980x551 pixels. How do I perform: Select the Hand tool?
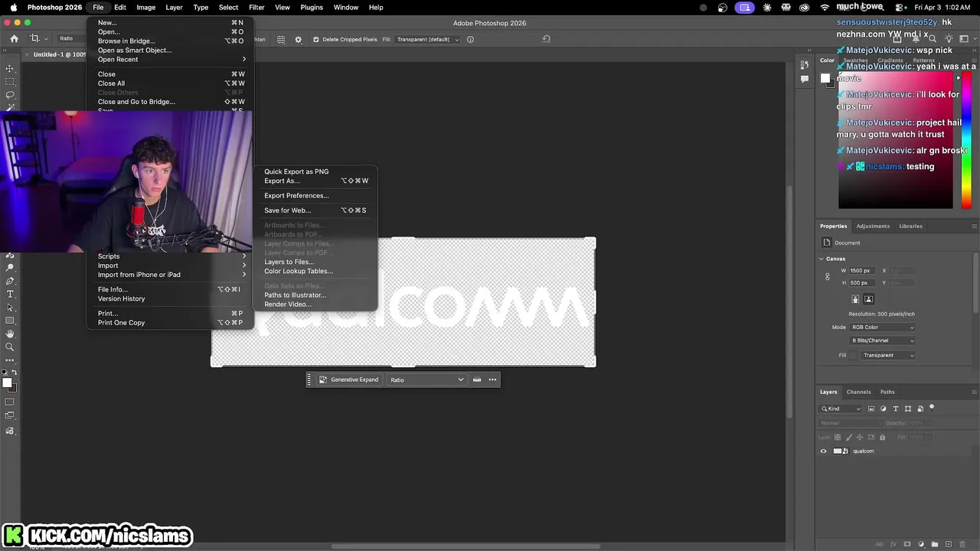click(10, 334)
